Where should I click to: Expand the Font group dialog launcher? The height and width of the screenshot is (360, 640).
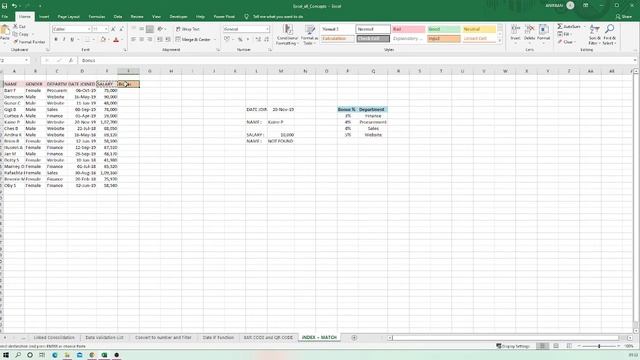pyautogui.click(x=125, y=50)
